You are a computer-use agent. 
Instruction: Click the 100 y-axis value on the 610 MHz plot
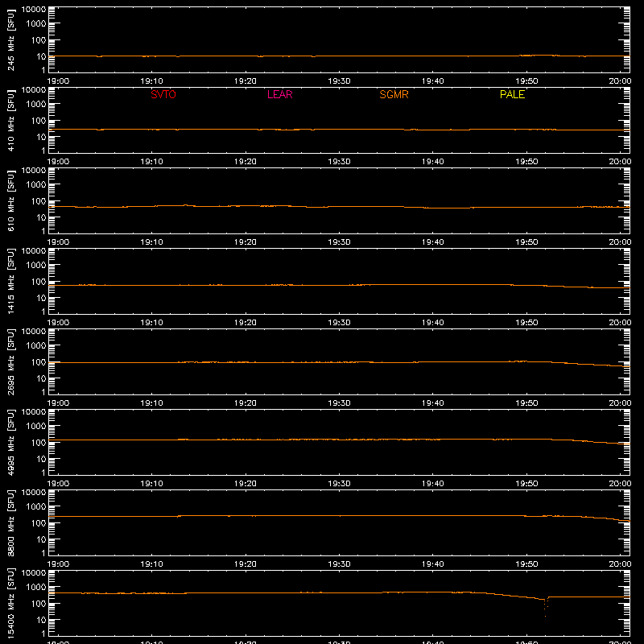click(x=39, y=200)
